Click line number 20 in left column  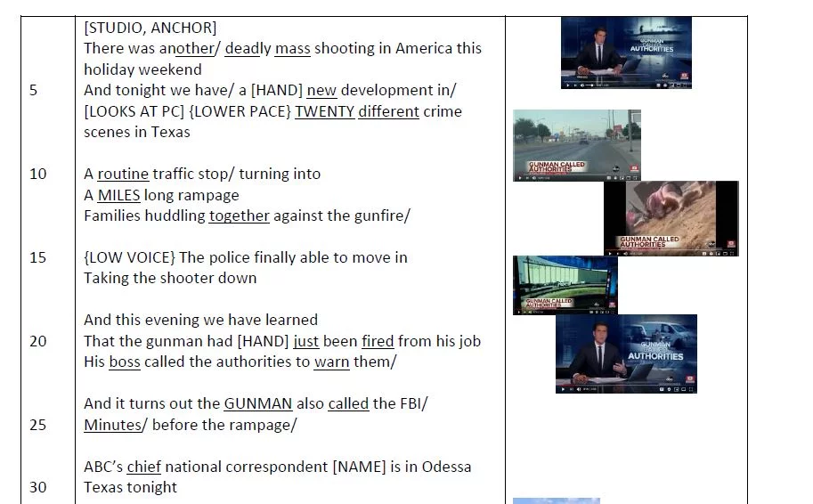[x=38, y=340]
